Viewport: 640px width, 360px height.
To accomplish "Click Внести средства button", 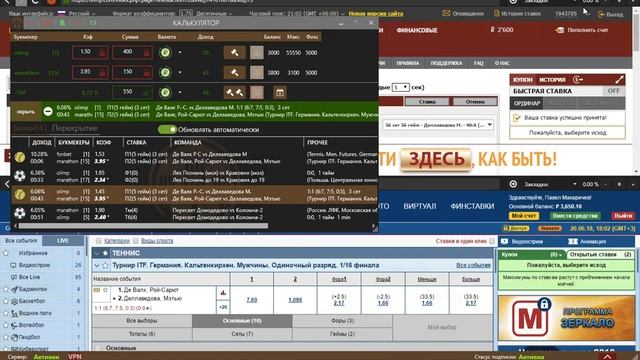I will click(575, 216).
